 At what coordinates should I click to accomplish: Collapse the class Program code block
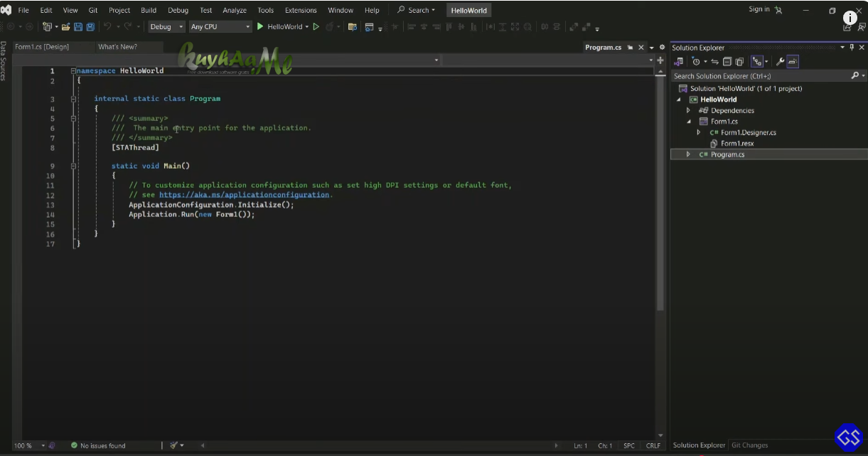pos(74,99)
